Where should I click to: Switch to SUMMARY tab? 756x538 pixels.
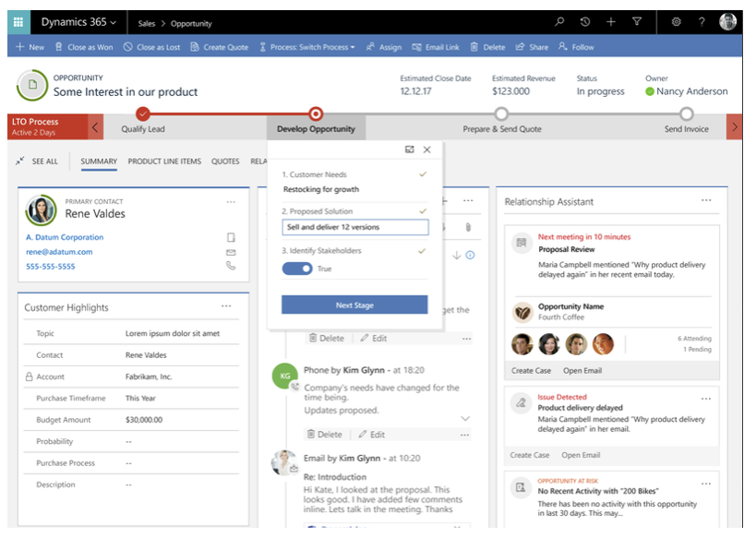tap(99, 161)
